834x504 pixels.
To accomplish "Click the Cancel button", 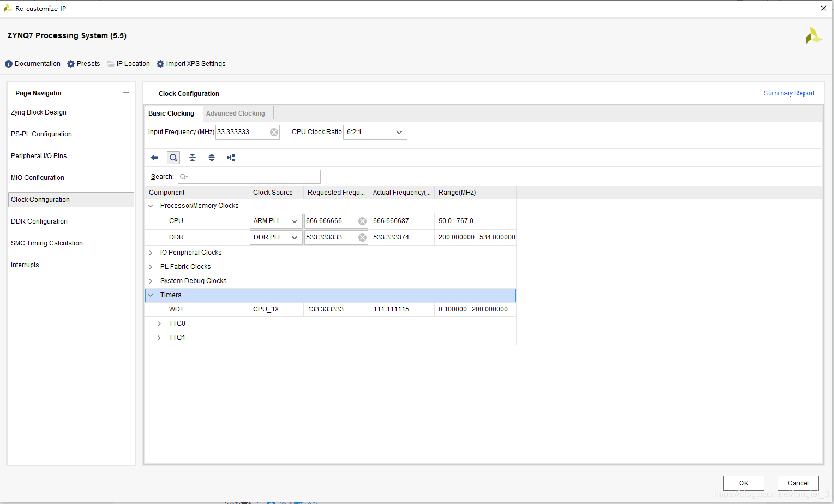I will (798, 483).
